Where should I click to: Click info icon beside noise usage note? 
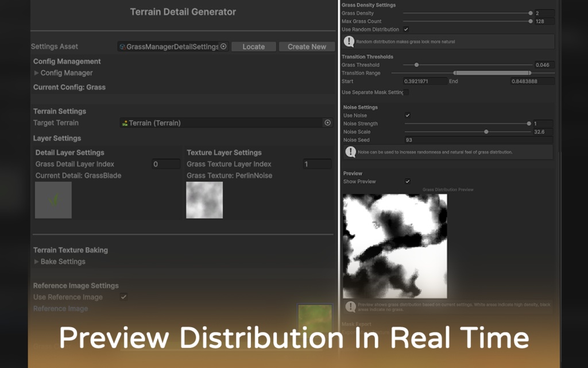351,152
